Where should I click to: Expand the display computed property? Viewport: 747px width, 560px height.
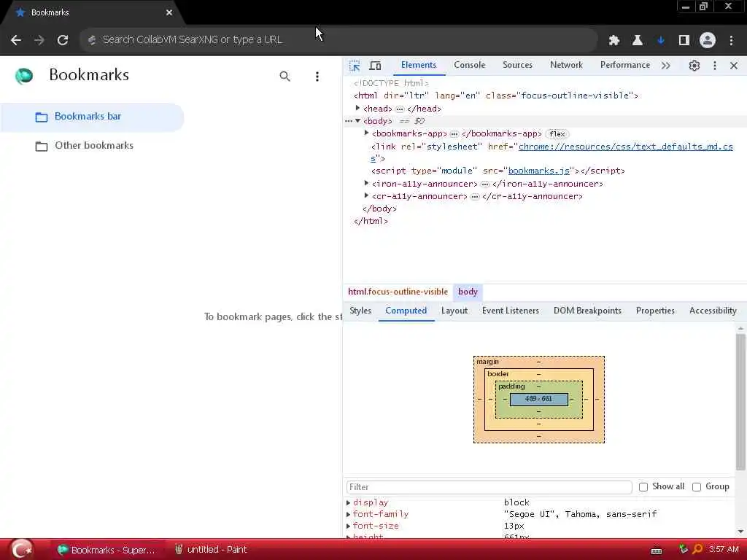[x=348, y=502]
